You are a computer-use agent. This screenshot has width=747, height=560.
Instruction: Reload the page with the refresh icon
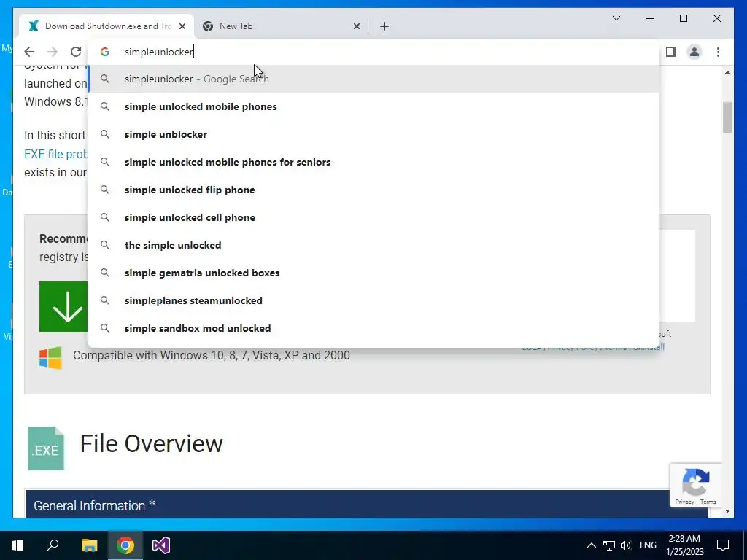coord(76,52)
